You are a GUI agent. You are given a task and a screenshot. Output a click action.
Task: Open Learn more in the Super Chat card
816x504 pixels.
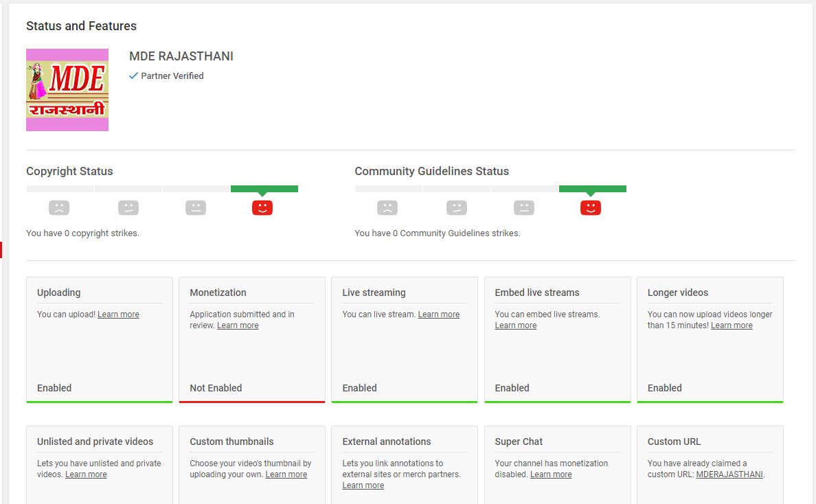tap(551, 474)
